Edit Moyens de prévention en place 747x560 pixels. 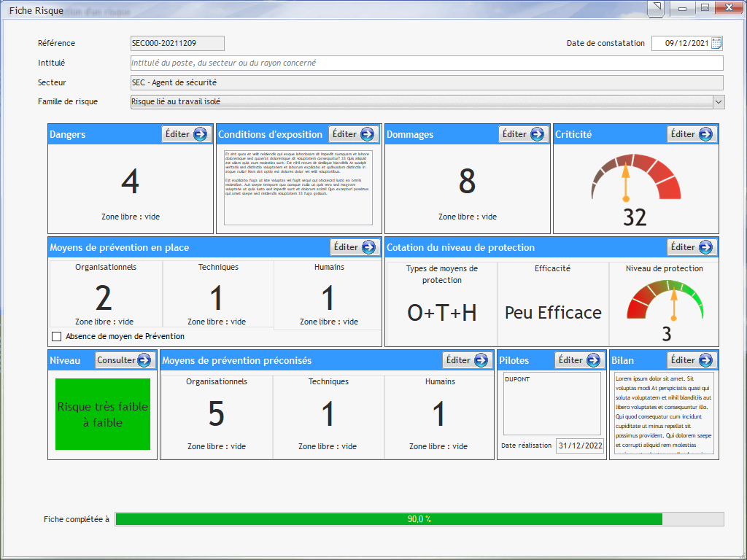[355, 247]
